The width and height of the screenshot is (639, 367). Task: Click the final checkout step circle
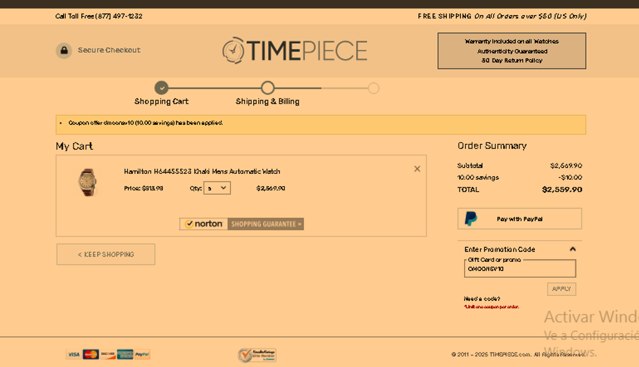tap(373, 88)
